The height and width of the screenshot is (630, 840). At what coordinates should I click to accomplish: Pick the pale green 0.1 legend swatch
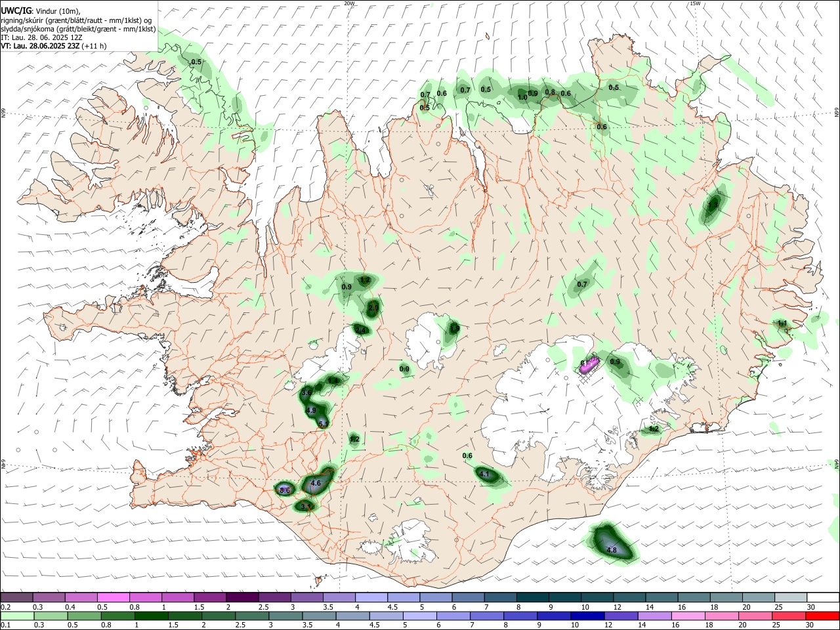pyautogui.click(x=17, y=616)
